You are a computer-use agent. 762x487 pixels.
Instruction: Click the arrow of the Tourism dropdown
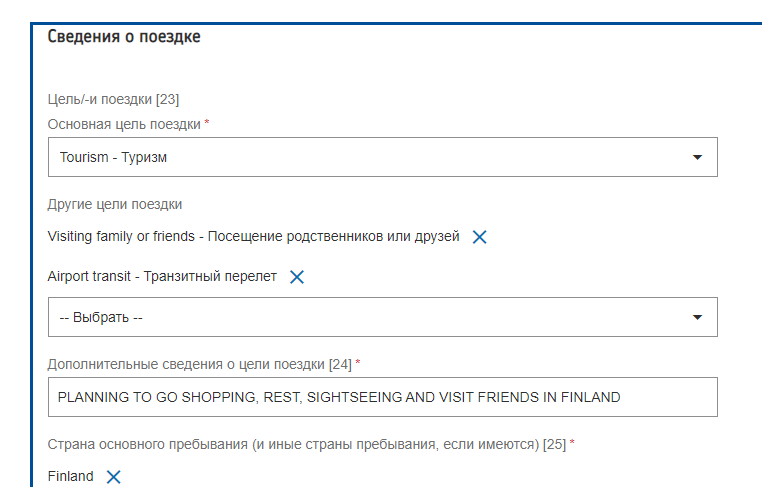698,157
